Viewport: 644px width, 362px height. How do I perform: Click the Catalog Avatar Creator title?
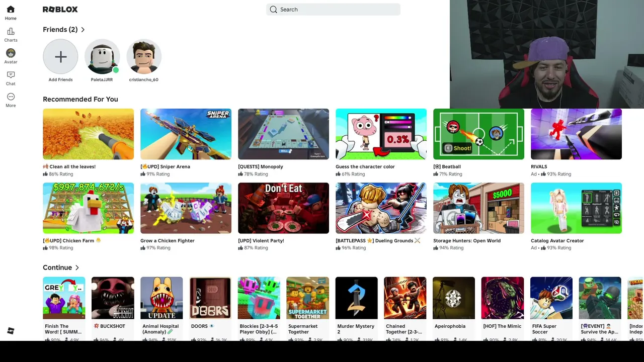click(x=557, y=240)
